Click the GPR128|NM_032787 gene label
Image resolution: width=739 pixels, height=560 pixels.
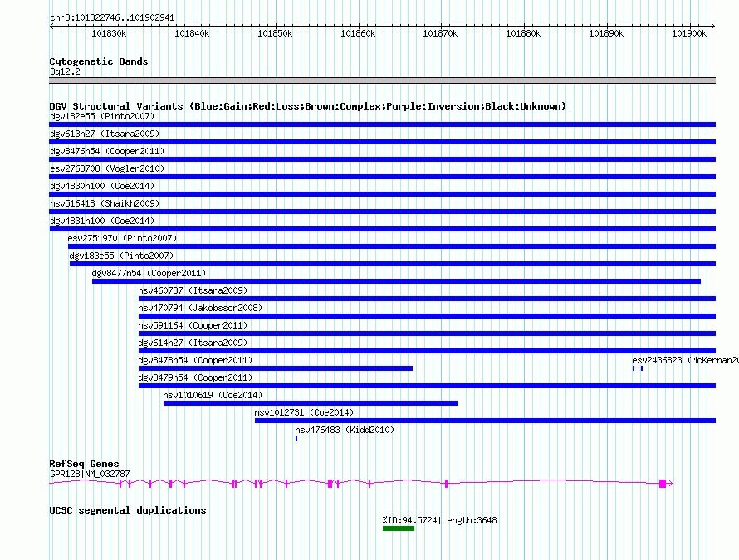[90, 474]
